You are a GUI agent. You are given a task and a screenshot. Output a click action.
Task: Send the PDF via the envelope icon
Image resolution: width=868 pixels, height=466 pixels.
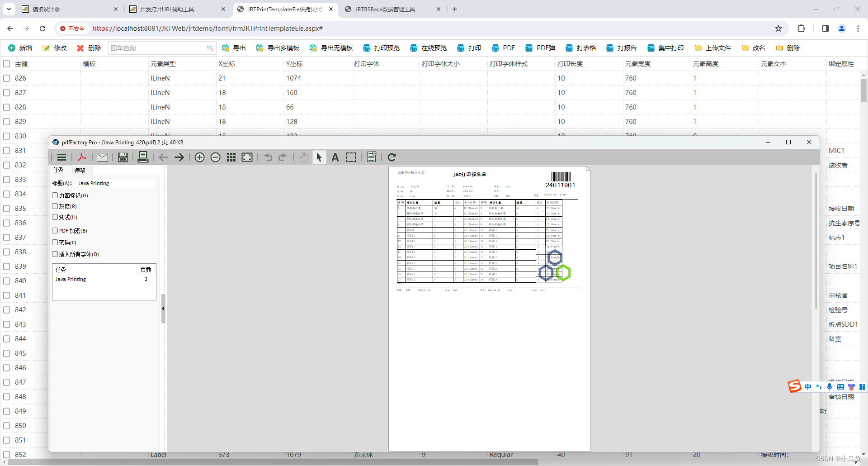coord(103,157)
